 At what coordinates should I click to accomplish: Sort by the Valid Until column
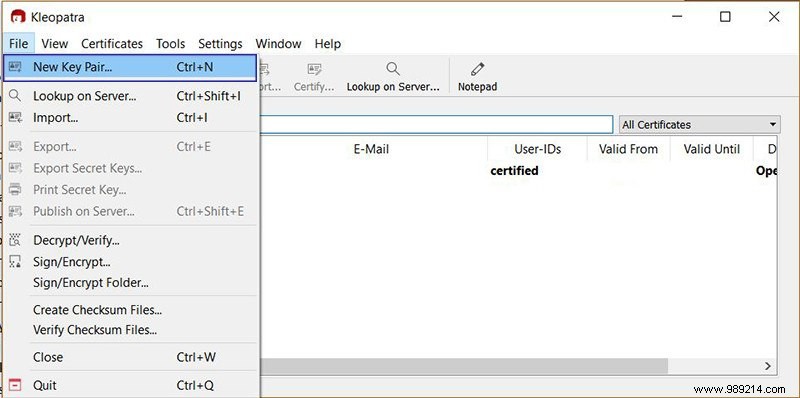(x=711, y=149)
